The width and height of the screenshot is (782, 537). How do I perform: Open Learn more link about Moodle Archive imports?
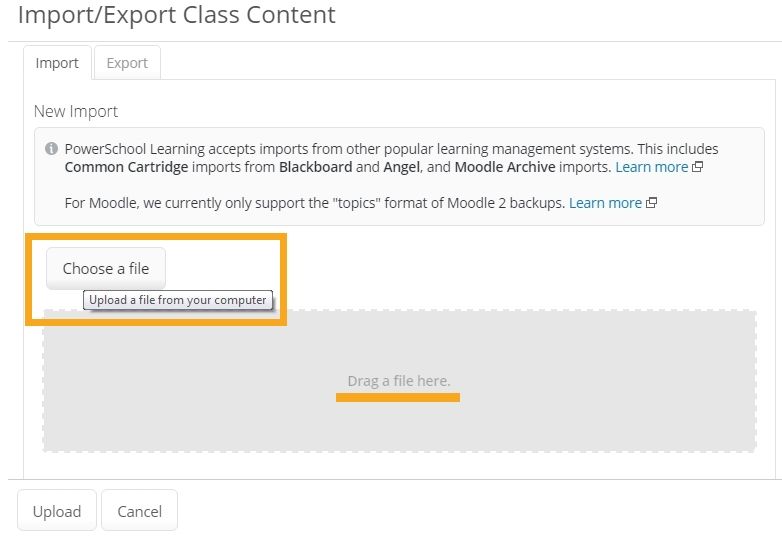coord(651,167)
